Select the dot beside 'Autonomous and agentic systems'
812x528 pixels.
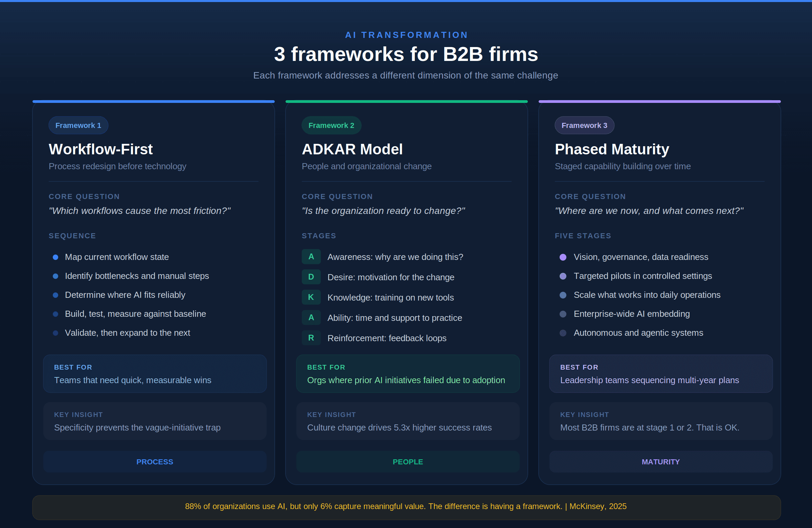coord(563,333)
